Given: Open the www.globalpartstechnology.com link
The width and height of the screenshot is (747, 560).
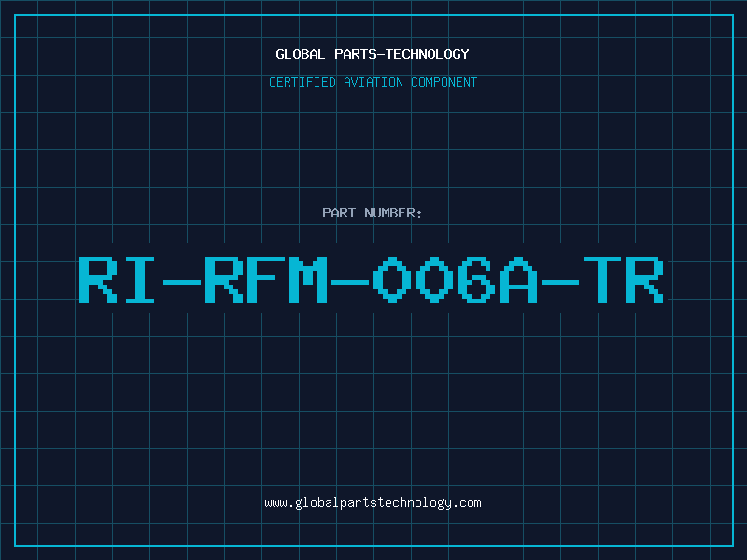Looking at the screenshot, I should [x=373, y=503].
